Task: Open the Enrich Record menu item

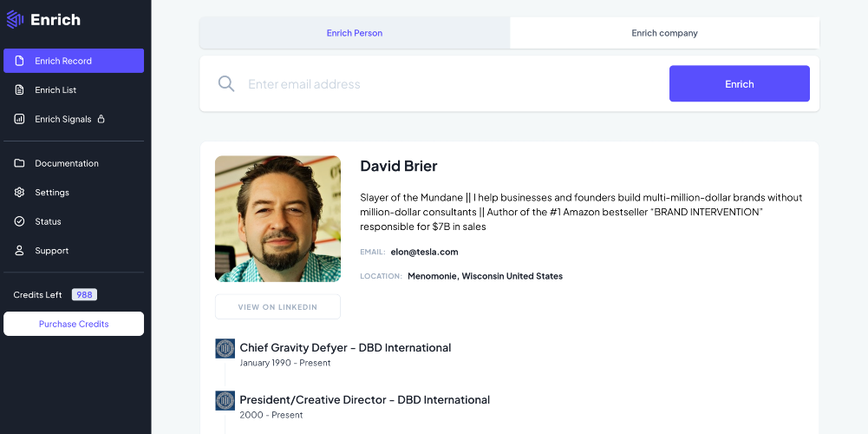Action: click(74, 61)
